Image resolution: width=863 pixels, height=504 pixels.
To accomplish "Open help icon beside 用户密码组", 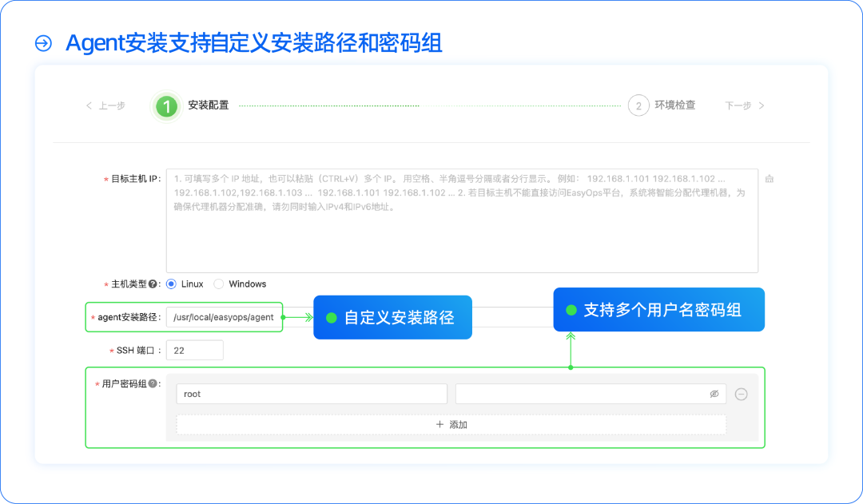I will (153, 383).
